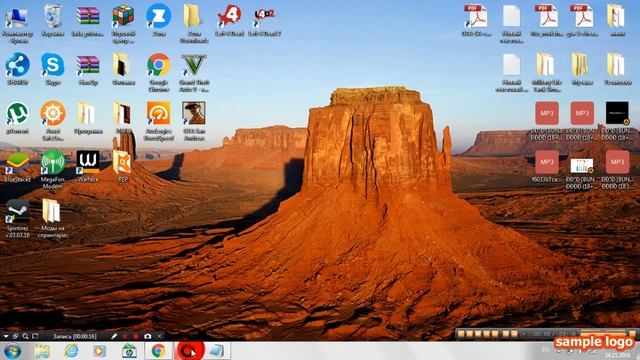Launch the Spintires Steam shortcut

[x=17, y=218]
